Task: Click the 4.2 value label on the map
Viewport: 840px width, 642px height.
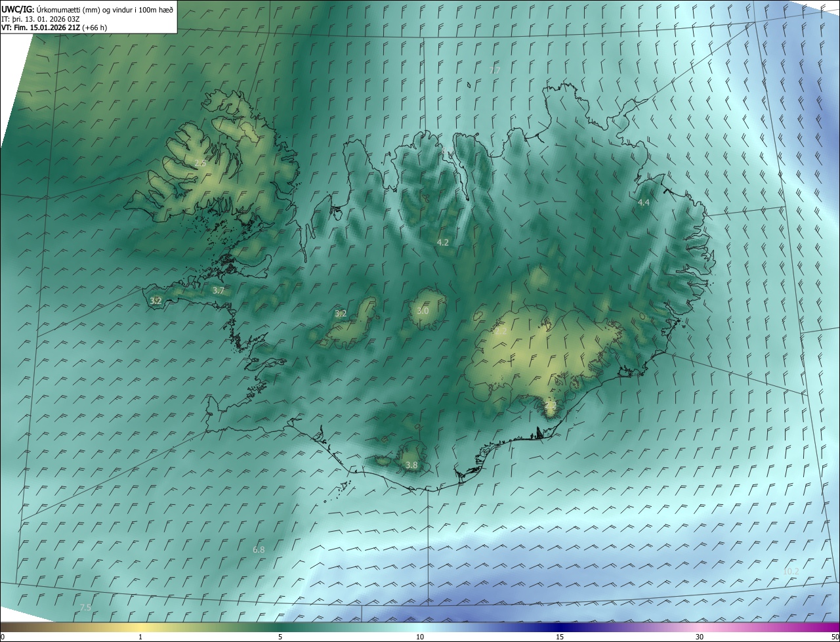Action: 443,242
